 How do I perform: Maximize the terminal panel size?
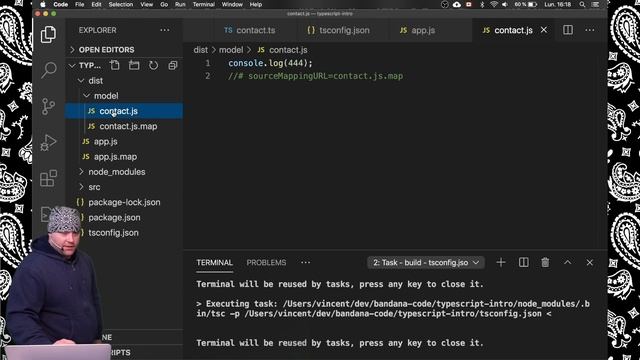(567, 262)
